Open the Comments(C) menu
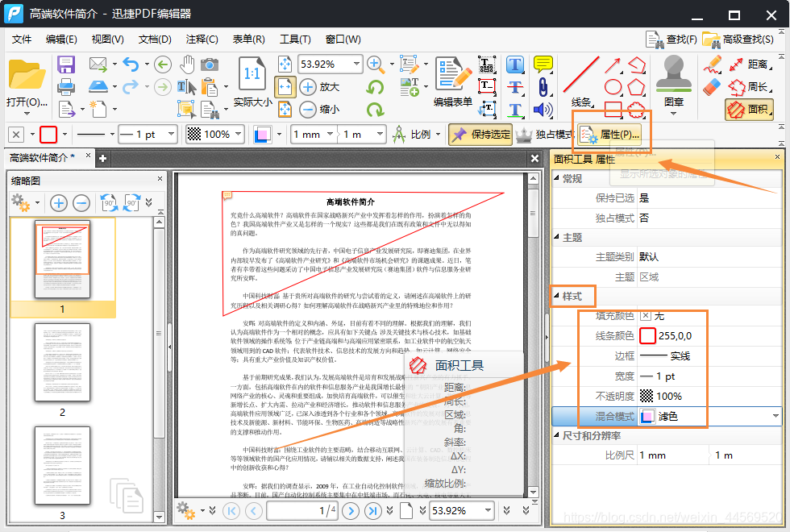 tap(202, 39)
